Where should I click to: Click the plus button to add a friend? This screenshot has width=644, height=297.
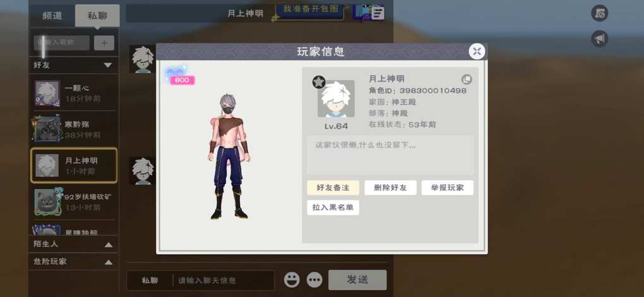(x=104, y=43)
